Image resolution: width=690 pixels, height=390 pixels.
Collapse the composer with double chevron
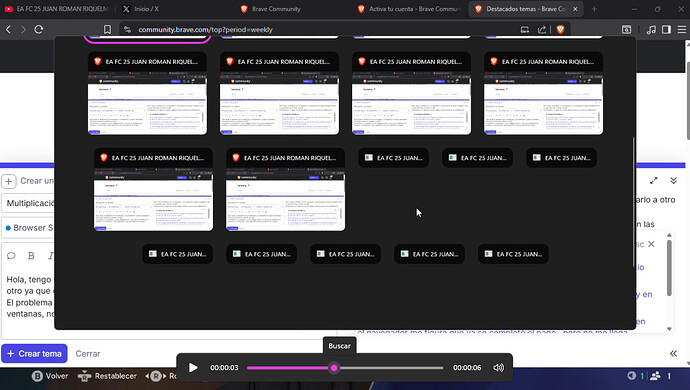673,180
